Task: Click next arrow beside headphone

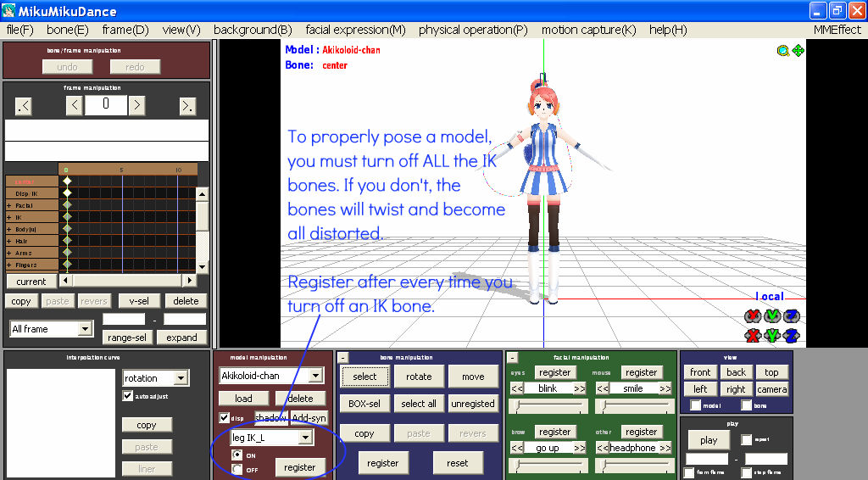Action: 666,448
